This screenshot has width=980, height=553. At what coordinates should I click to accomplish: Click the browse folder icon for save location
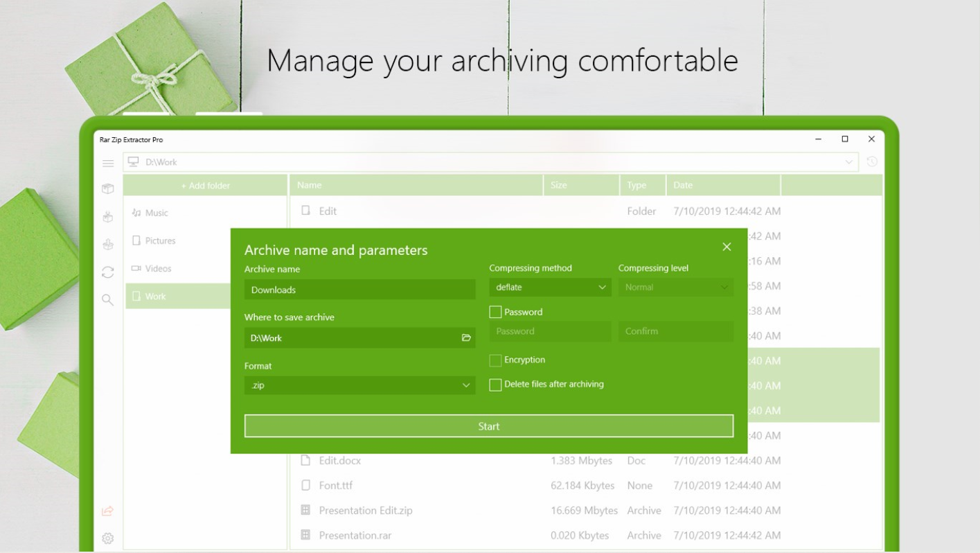point(466,338)
